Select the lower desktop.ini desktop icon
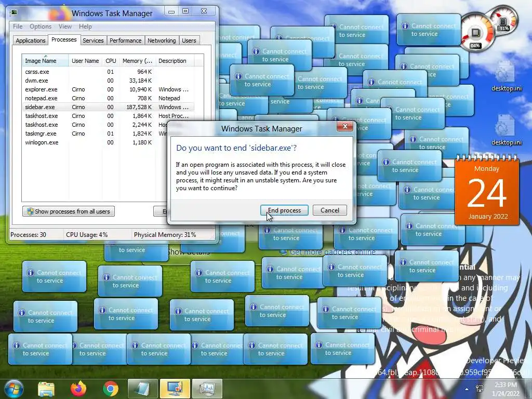The image size is (532, 399). pyautogui.click(x=506, y=130)
